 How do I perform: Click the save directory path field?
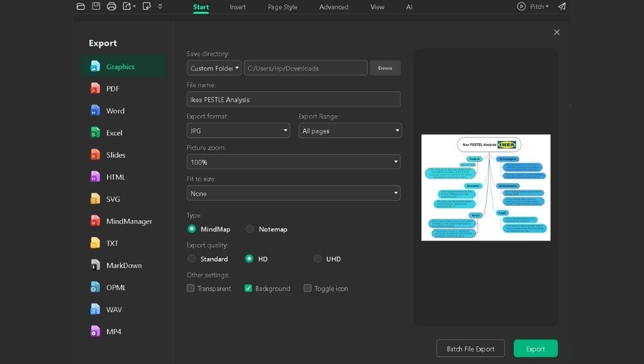click(x=305, y=68)
